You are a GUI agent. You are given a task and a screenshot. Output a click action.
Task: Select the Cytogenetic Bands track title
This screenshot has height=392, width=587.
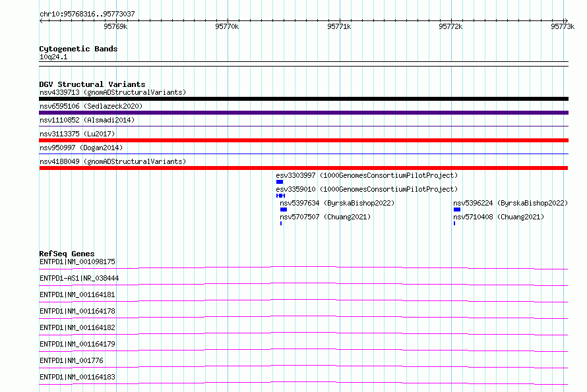78,49
